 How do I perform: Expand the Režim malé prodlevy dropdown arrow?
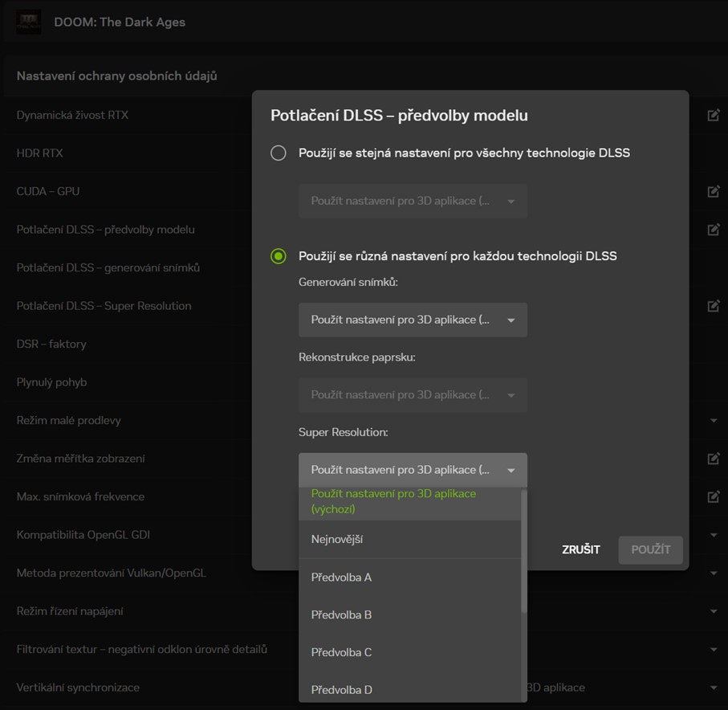[714, 421]
